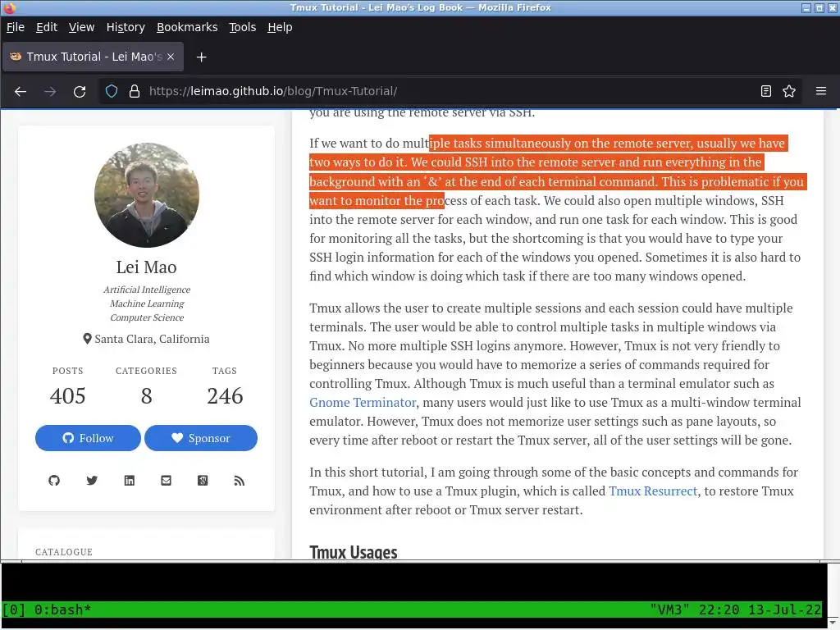840x630 pixels.
Task: Click the 246 tags count
Action: click(225, 396)
